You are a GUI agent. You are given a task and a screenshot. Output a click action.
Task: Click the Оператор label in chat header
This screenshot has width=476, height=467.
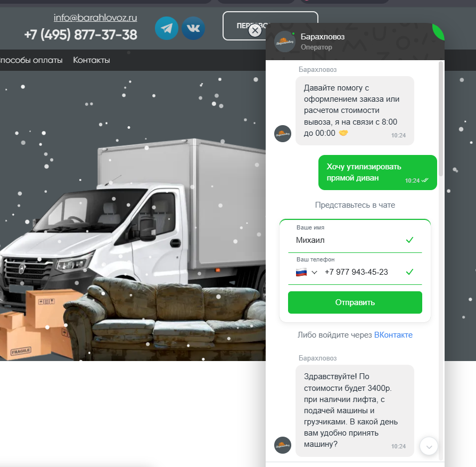click(316, 47)
